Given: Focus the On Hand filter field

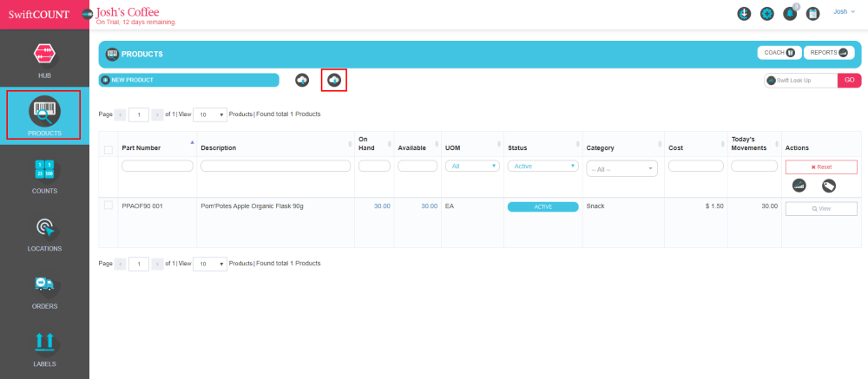Looking at the screenshot, I should (374, 166).
